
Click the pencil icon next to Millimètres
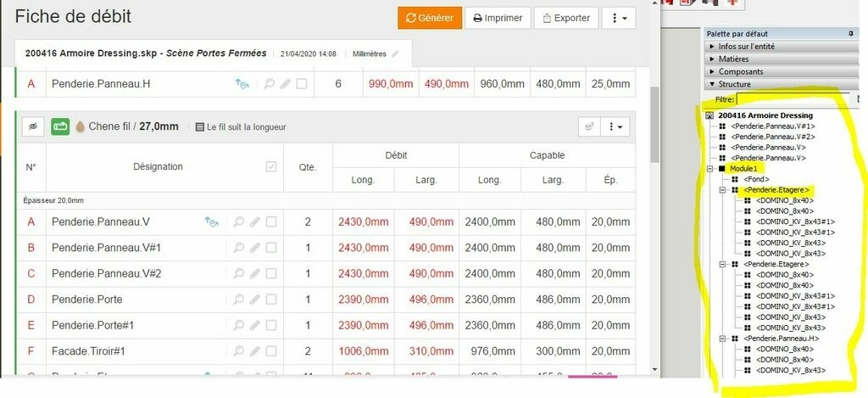395,53
